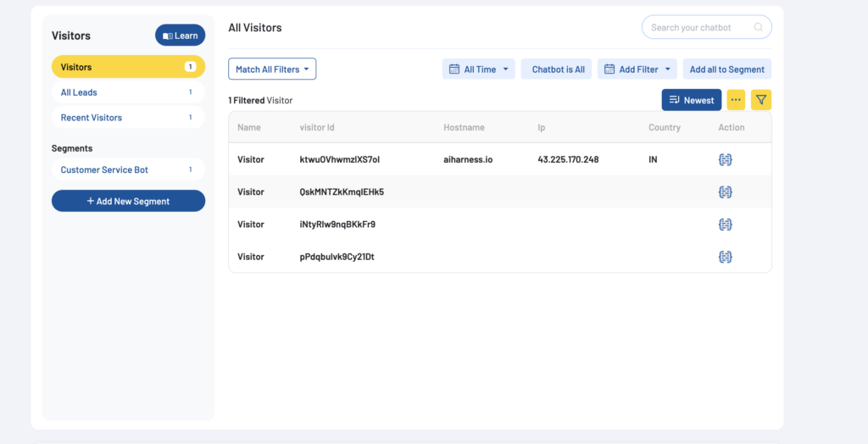Image resolution: width=868 pixels, height=444 pixels.
Task: Click the Ip column header
Action: [x=542, y=127]
